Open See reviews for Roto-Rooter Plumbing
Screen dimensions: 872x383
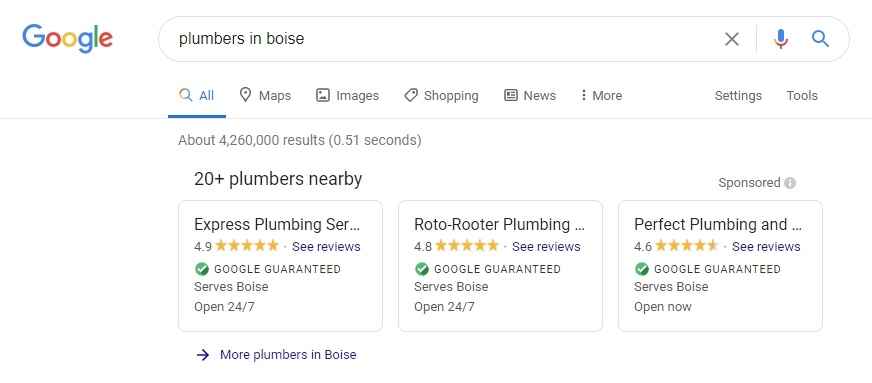tap(546, 246)
